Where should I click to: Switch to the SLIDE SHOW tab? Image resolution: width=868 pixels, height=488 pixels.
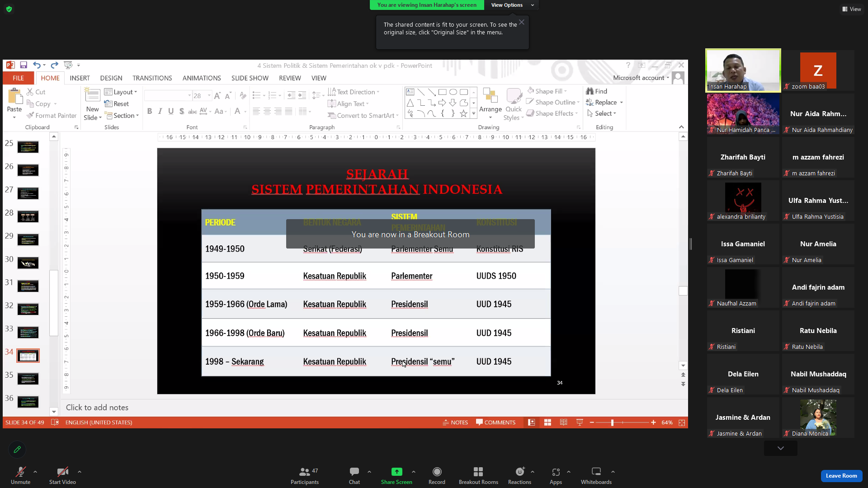click(250, 78)
